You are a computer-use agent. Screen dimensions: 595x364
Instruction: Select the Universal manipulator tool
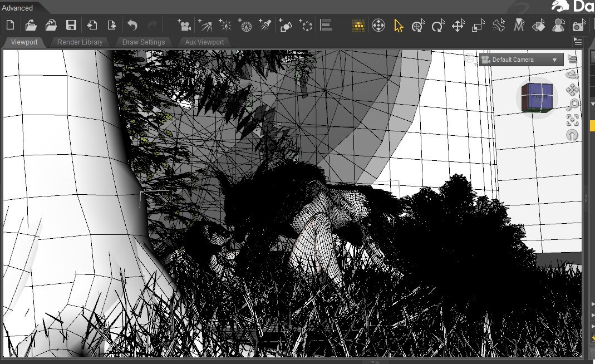[378, 26]
